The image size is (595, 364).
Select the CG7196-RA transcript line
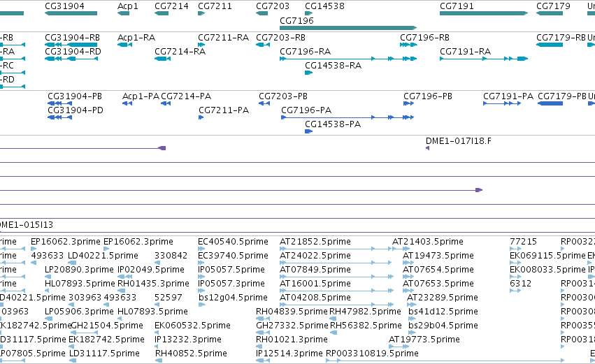[348, 59]
